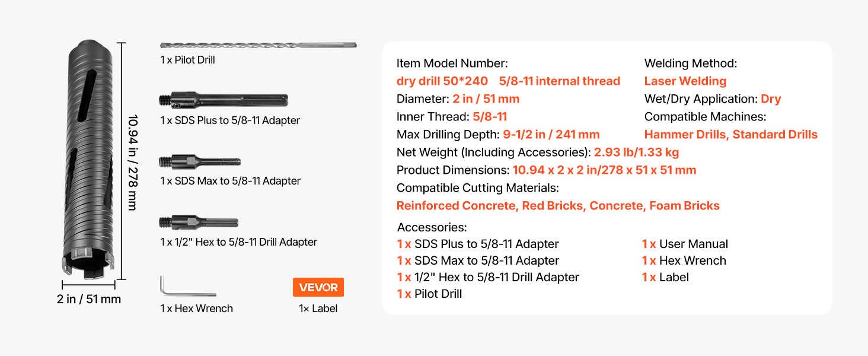
Task: Click the "Net Weight" specification line
Action: (537, 152)
